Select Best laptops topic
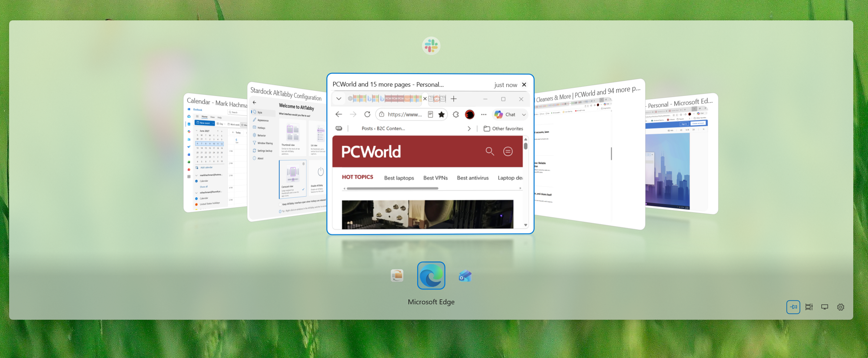 (x=399, y=178)
